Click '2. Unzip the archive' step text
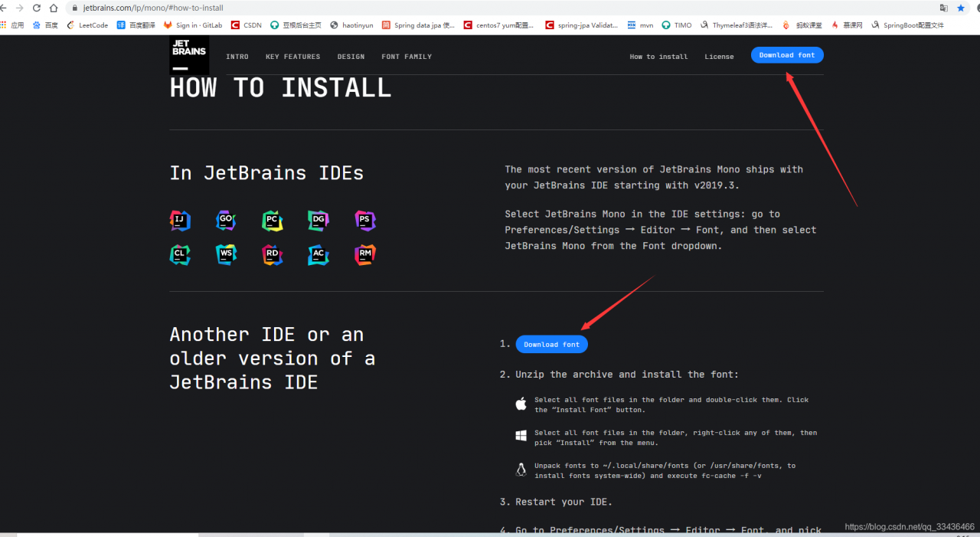The height and width of the screenshot is (537, 980). pos(619,375)
